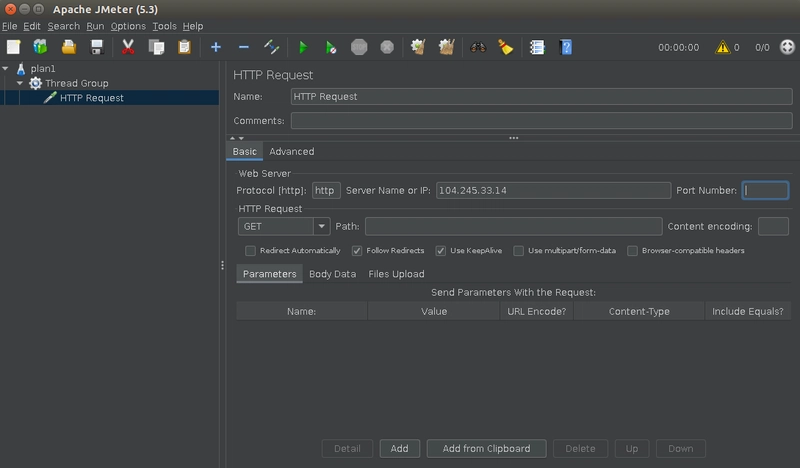
Task: Click the Server Name or IP field
Action: pos(553,190)
